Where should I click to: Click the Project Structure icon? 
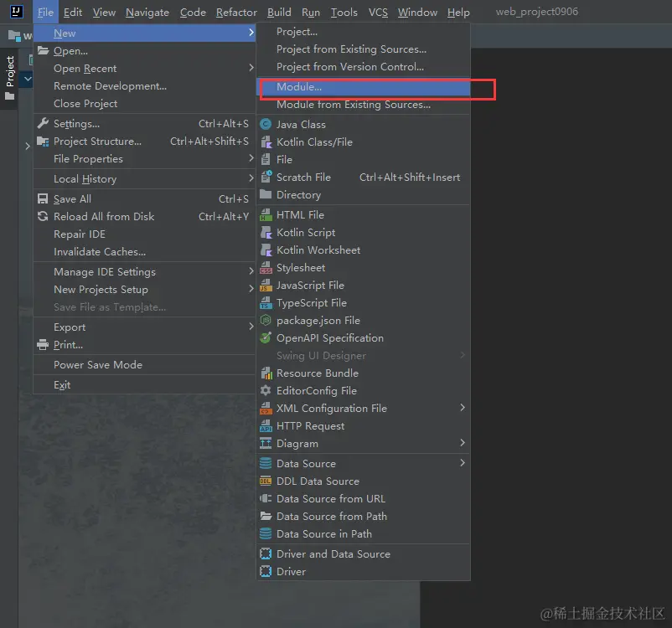pyautogui.click(x=43, y=141)
